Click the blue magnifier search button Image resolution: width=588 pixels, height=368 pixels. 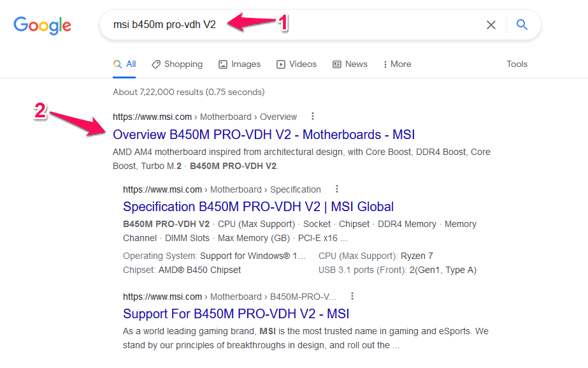click(x=522, y=25)
